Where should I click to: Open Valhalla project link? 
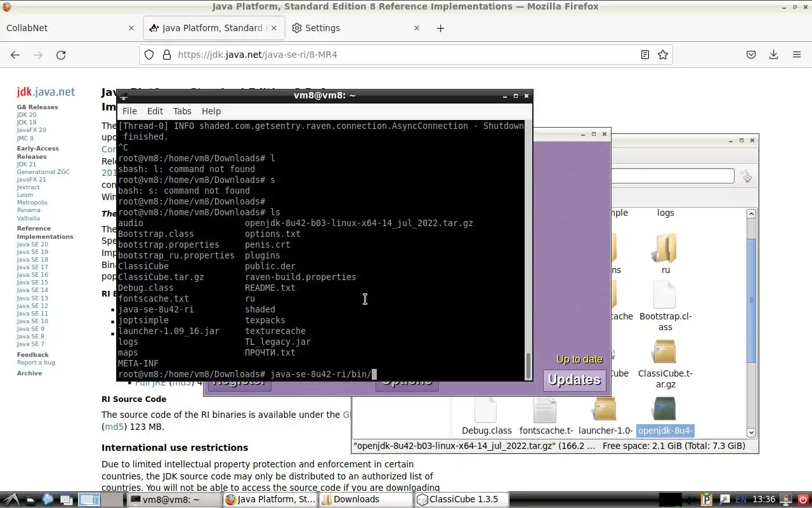coord(29,218)
